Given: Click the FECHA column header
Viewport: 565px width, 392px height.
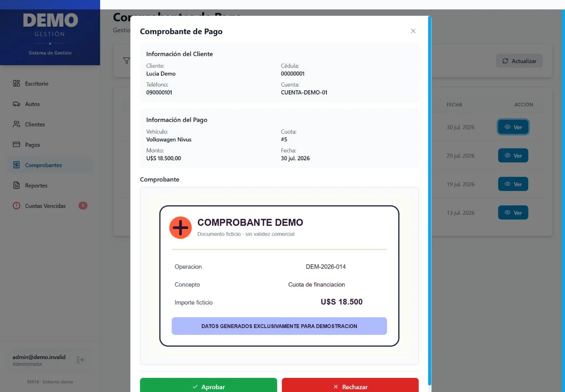Looking at the screenshot, I should 454,105.
